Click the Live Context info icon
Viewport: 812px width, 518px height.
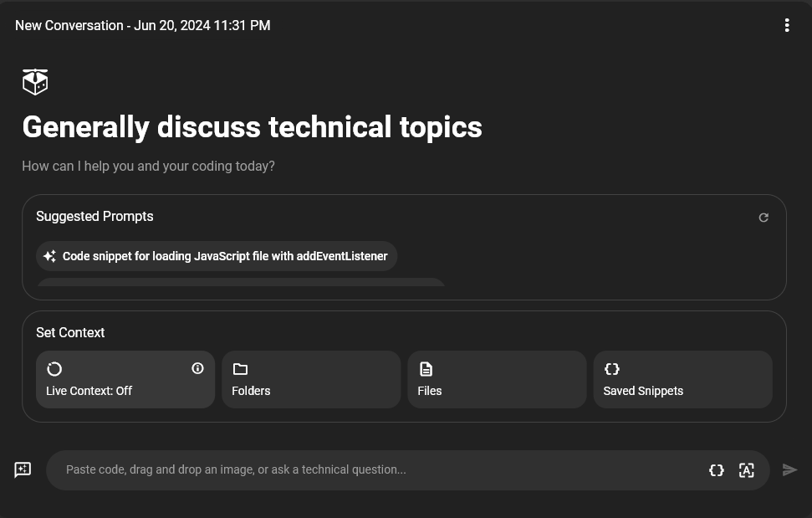[197, 368]
